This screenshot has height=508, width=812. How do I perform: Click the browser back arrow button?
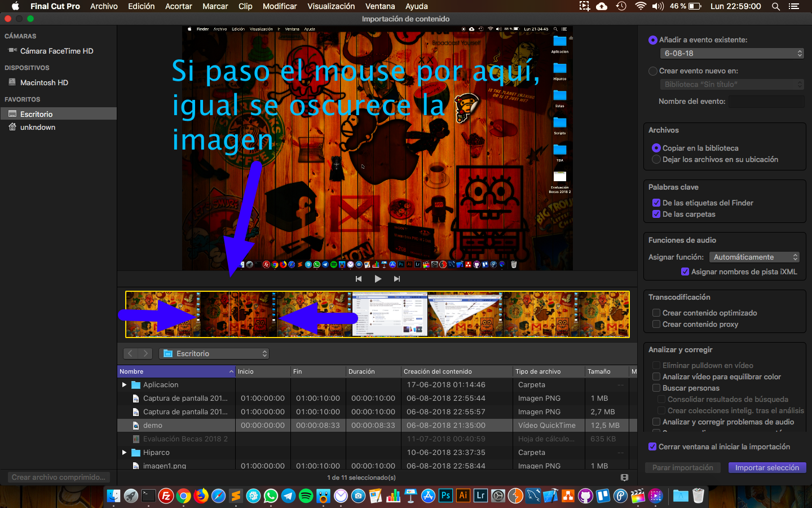130,353
